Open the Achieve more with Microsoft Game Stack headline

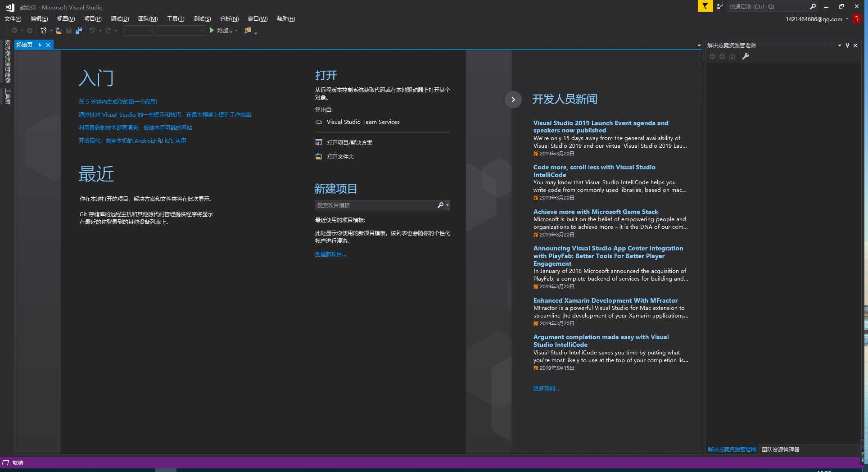596,212
